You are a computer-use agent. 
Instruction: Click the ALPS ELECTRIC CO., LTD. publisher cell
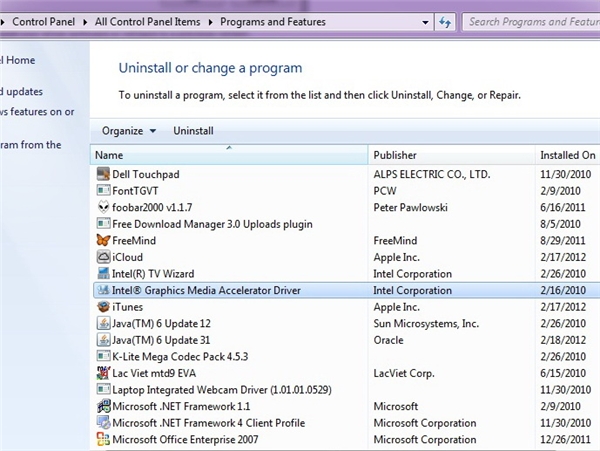pyautogui.click(x=432, y=174)
